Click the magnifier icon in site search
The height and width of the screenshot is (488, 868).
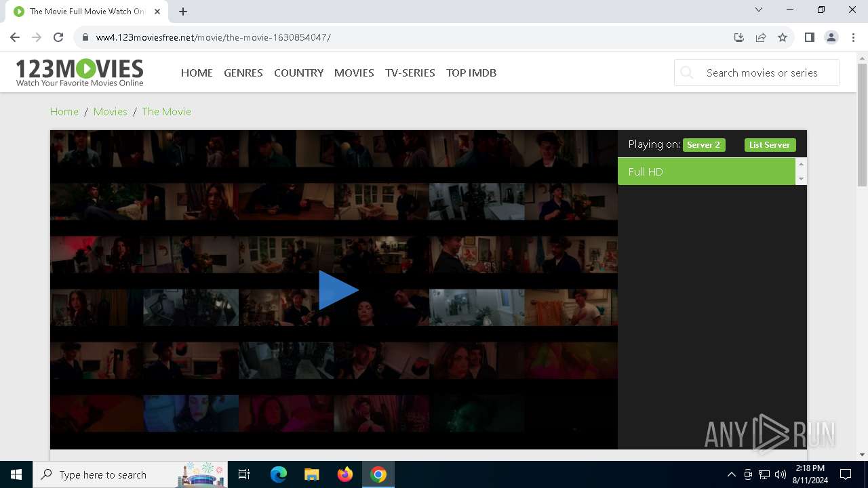pos(687,73)
